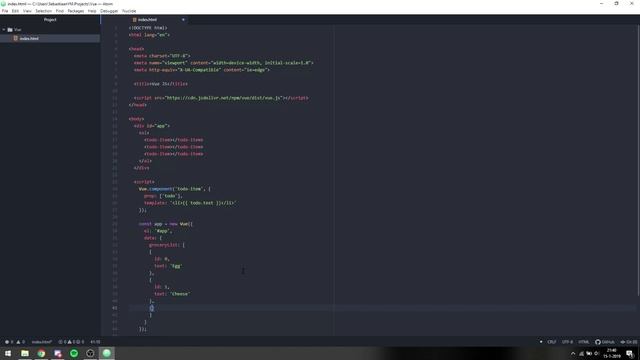Click the const app new Vue line
Viewport: 640px width, 360px height.
click(x=166, y=224)
